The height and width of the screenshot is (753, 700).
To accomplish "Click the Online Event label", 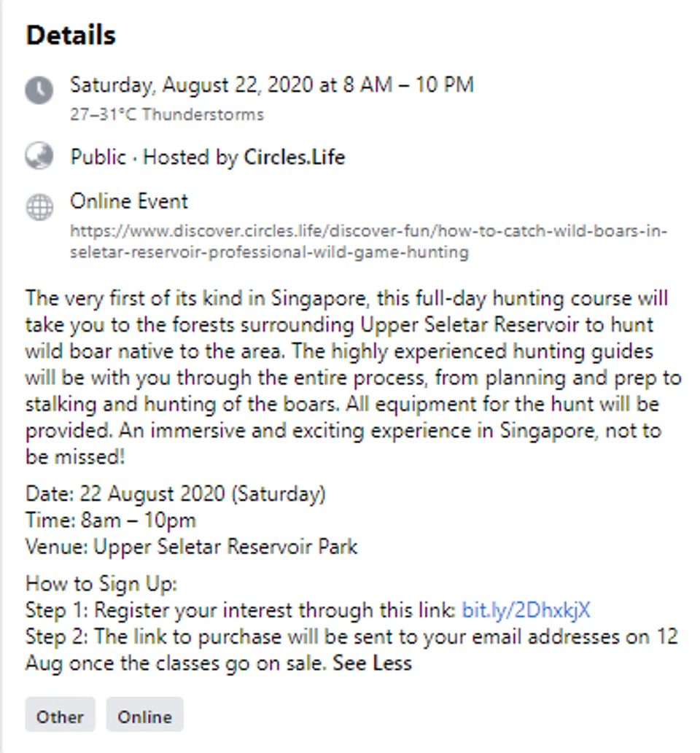I will (129, 200).
